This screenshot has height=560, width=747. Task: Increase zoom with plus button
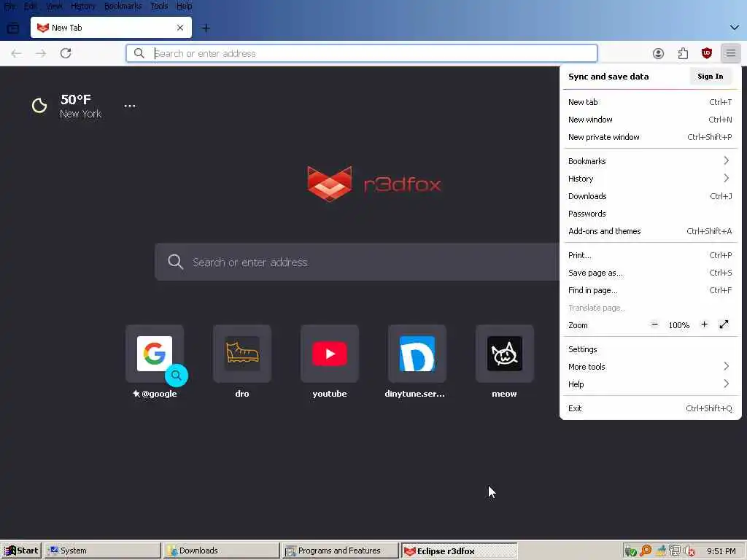pos(704,324)
